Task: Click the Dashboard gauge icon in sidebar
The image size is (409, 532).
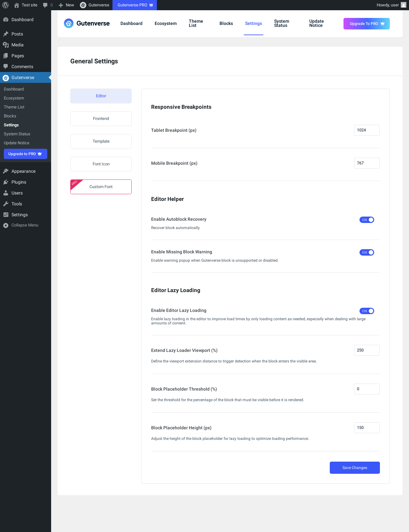Action: coord(6,20)
